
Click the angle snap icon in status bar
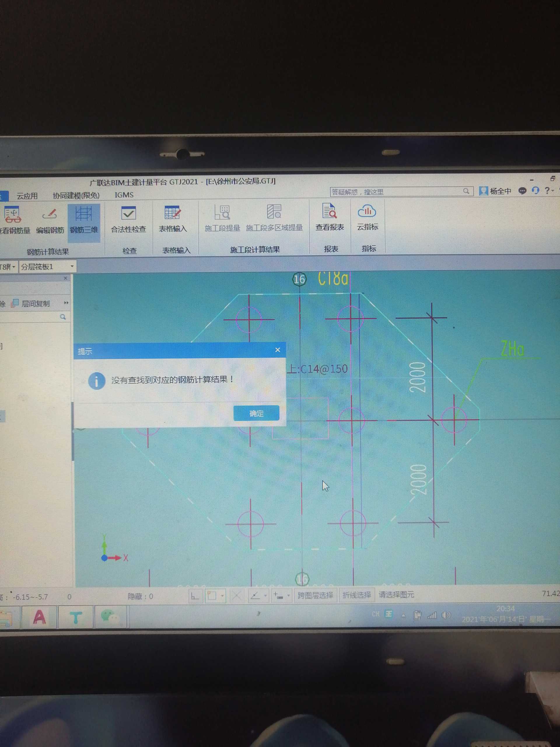pos(255,595)
